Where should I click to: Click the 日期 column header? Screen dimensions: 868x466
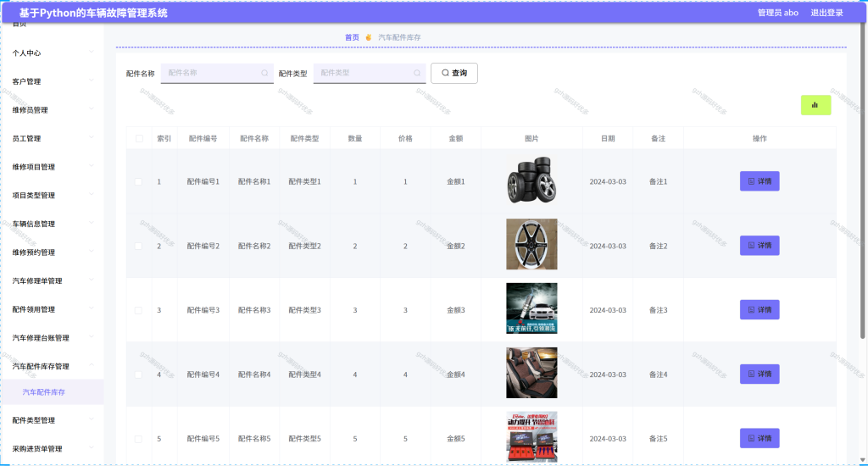tap(608, 138)
